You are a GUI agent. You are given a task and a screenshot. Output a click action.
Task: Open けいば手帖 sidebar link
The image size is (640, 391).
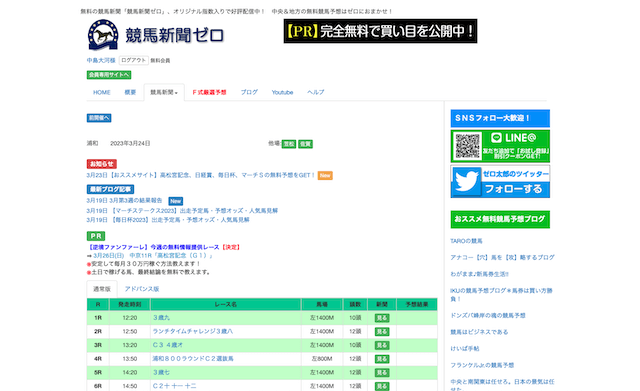464,349
